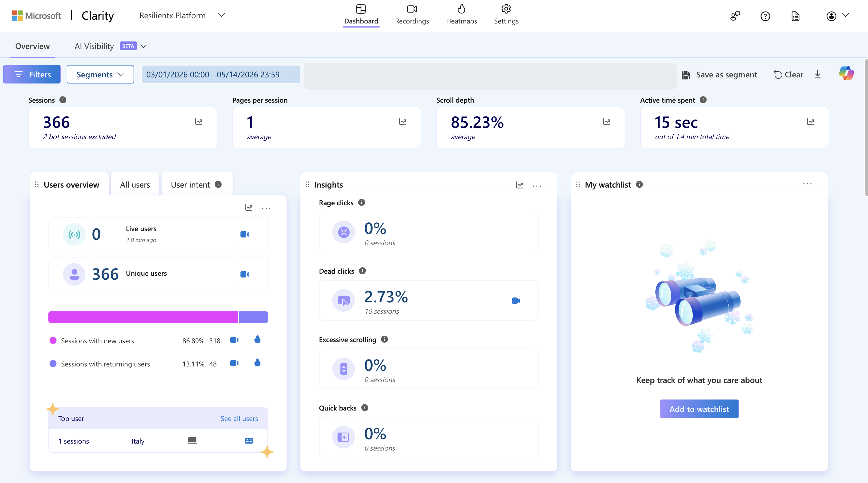This screenshot has width=868, height=483.
Task: Show Quick backs info icon
Action: click(x=364, y=407)
